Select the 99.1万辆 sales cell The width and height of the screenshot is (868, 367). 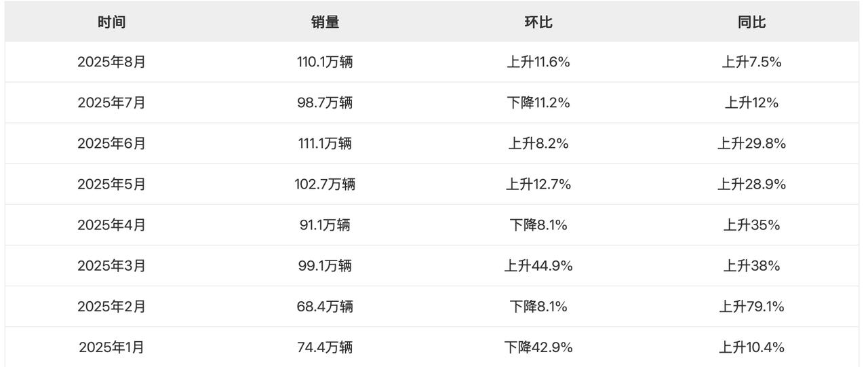(x=325, y=266)
